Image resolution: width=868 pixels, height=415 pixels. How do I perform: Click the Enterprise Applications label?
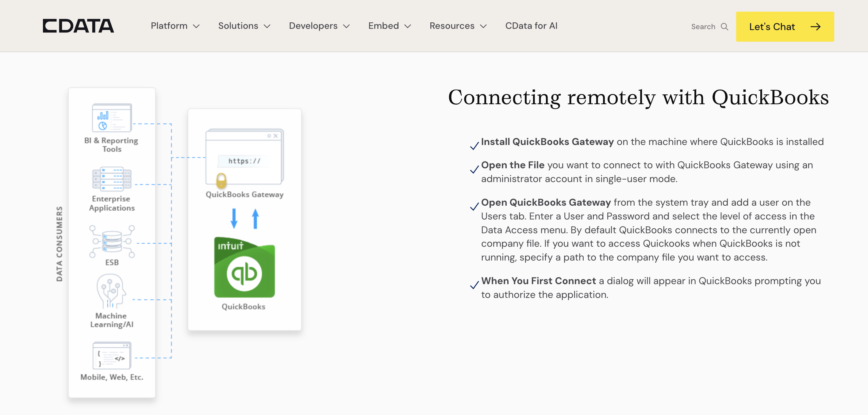[x=112, y=204]
